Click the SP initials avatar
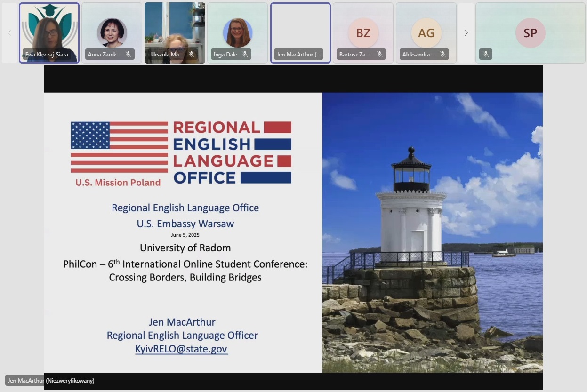Image resolution: width=587 pixels, height=392 pixels. (x=530, y=32)
